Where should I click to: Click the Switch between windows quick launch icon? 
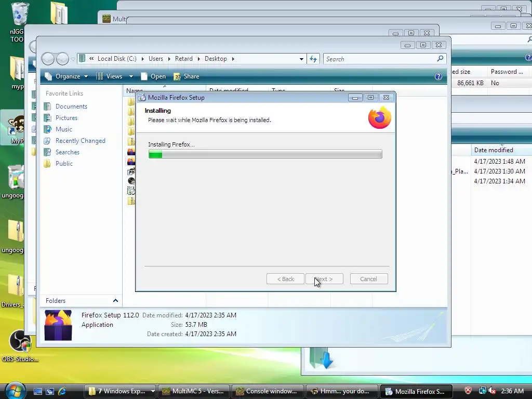[x=50, y=391]
